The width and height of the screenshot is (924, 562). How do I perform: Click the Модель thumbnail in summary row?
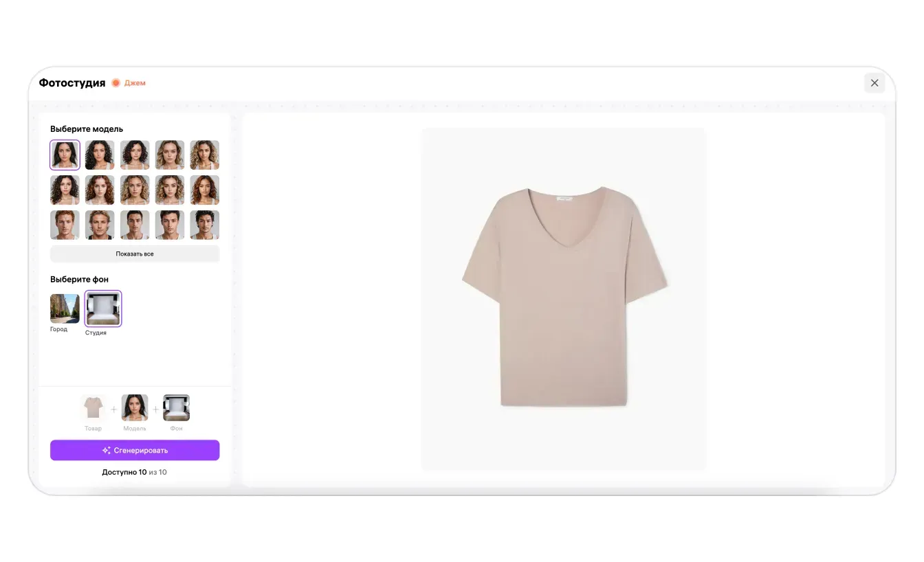(135, 407)
